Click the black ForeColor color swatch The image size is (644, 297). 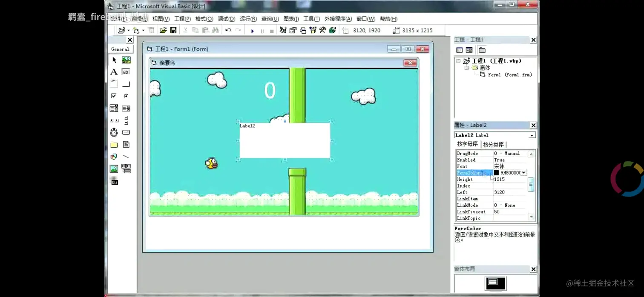point(496,173)
